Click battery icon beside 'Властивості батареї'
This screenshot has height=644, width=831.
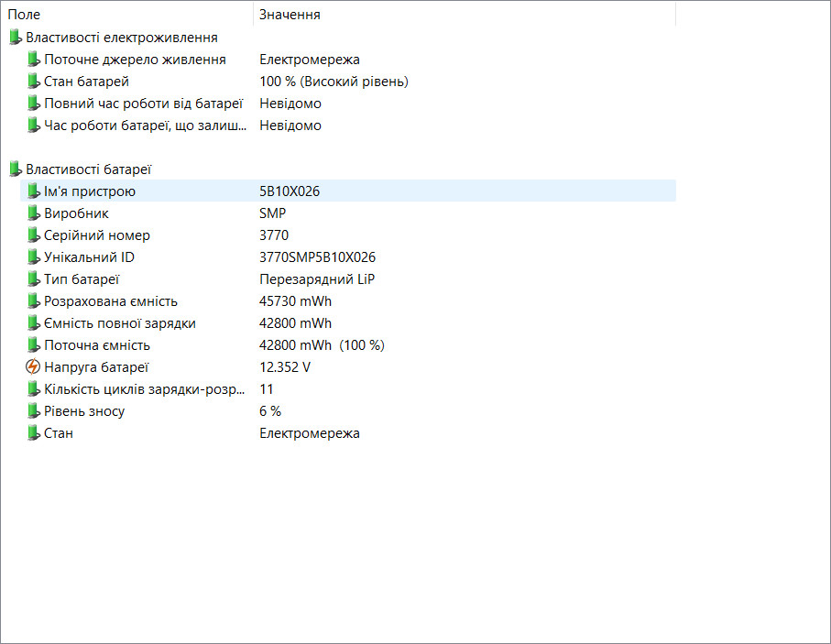(x=16, y=169)
